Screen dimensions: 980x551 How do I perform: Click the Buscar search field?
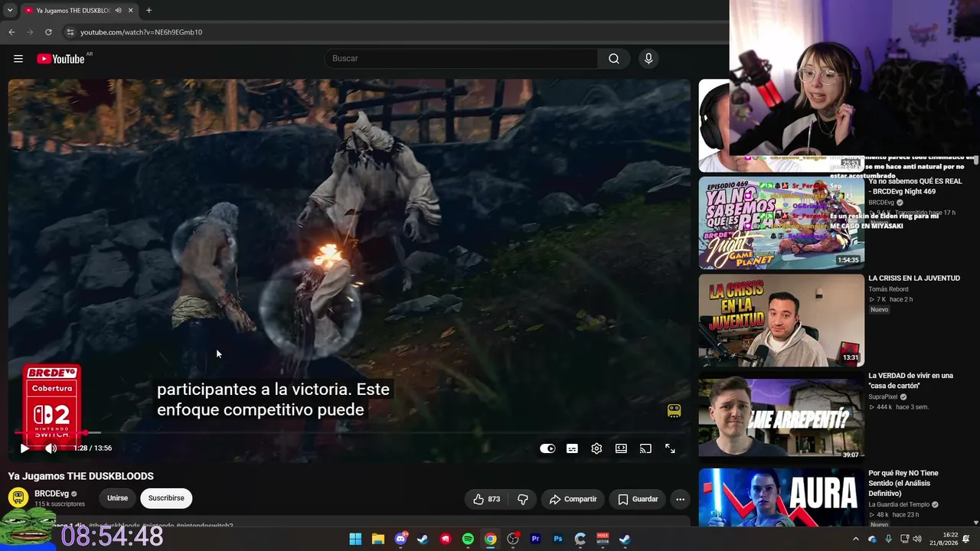click(462, 59)
